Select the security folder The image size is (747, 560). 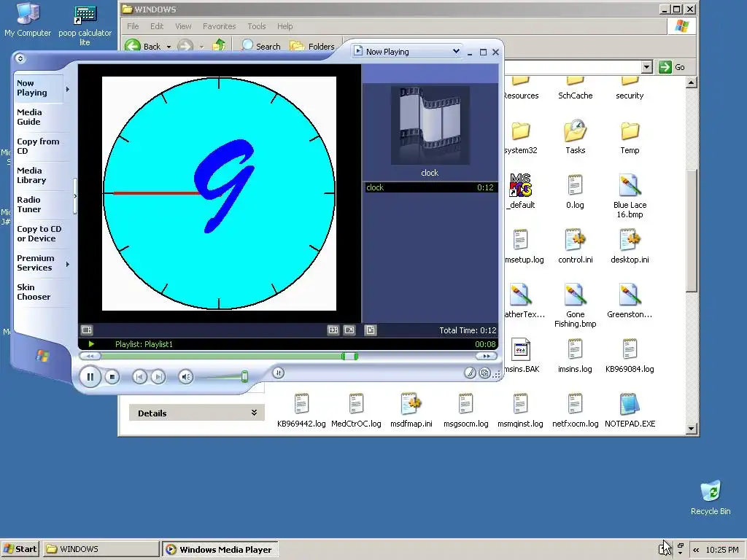(x=630, y=89)
